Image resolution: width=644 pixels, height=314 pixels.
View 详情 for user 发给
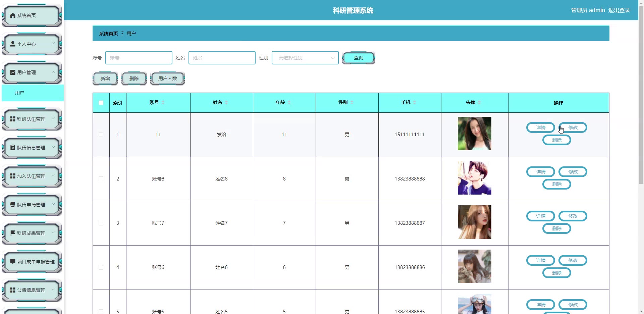click(x=541, y=127)
